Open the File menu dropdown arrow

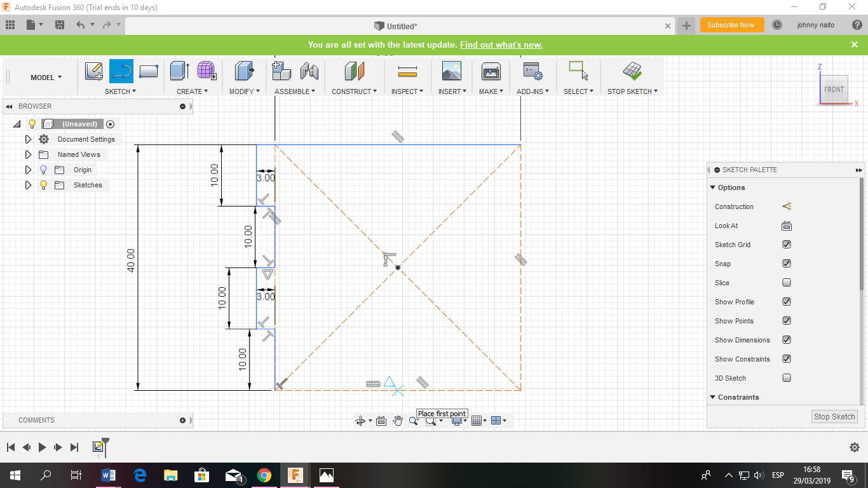[x=41, y=25]
